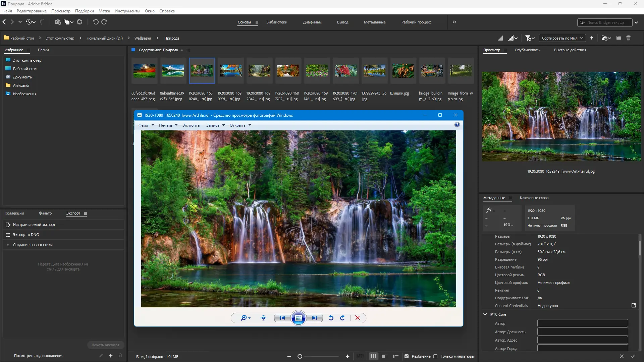644x362 pixels.
Task: Click Настраиваемый экспорт export preset
Action: pyautogui.click(x=34, y=225)
